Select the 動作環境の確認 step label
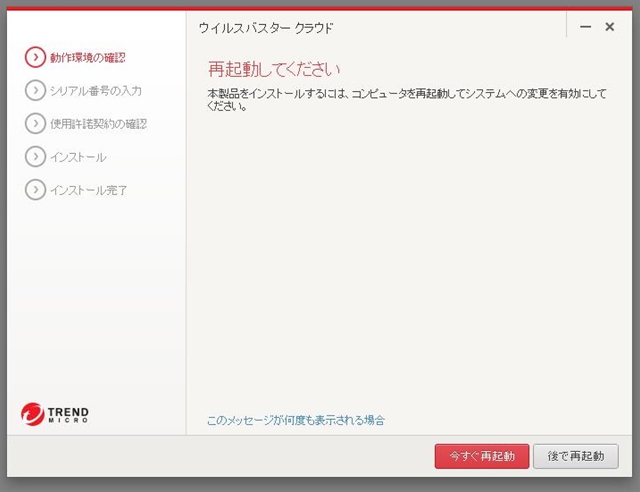The height and width of the screenshot is (492, 640). point(87,58)
